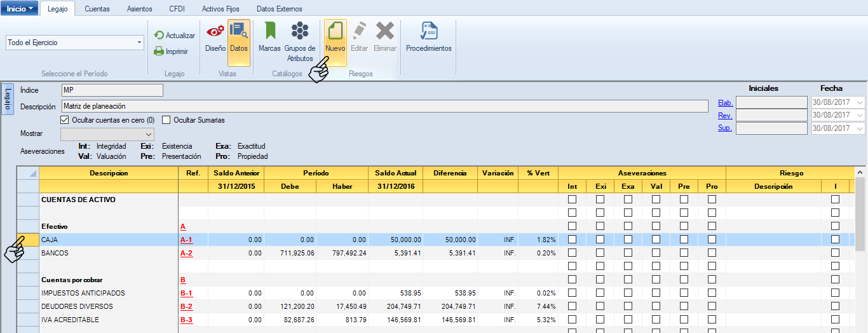The image size is (868, 333).
Task: Click the Imprimir printer icon
Action: [x=159, y=51]
